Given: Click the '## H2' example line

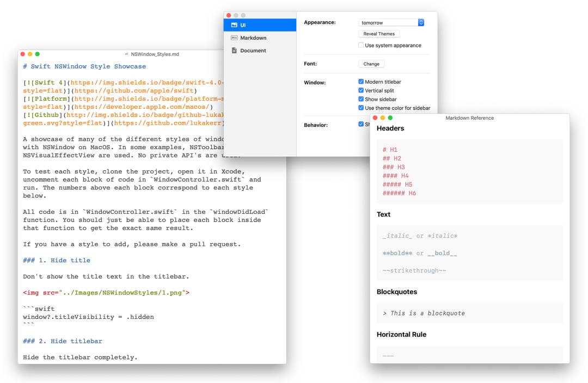Looking at the screenshot, I should point(392,158).
